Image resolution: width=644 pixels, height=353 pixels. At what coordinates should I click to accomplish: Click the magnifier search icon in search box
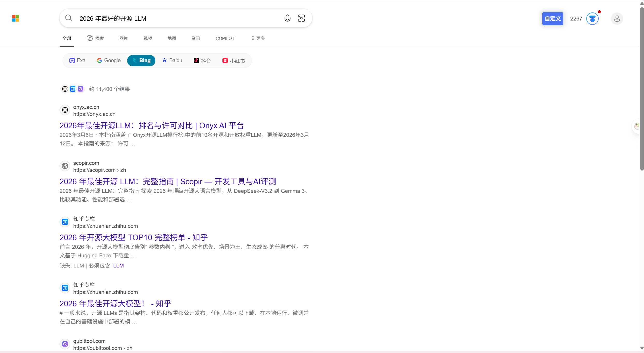coord(69,18)
